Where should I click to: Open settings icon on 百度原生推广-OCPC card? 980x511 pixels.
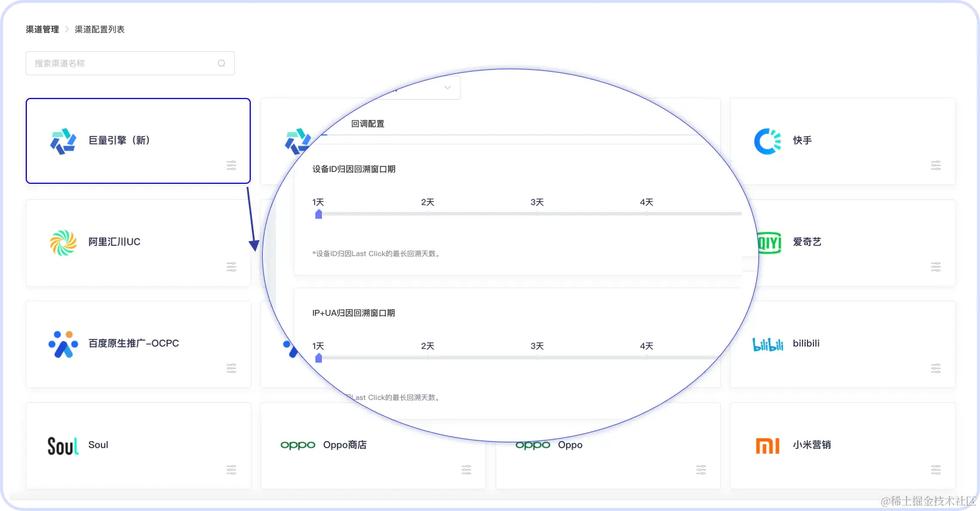232,368
